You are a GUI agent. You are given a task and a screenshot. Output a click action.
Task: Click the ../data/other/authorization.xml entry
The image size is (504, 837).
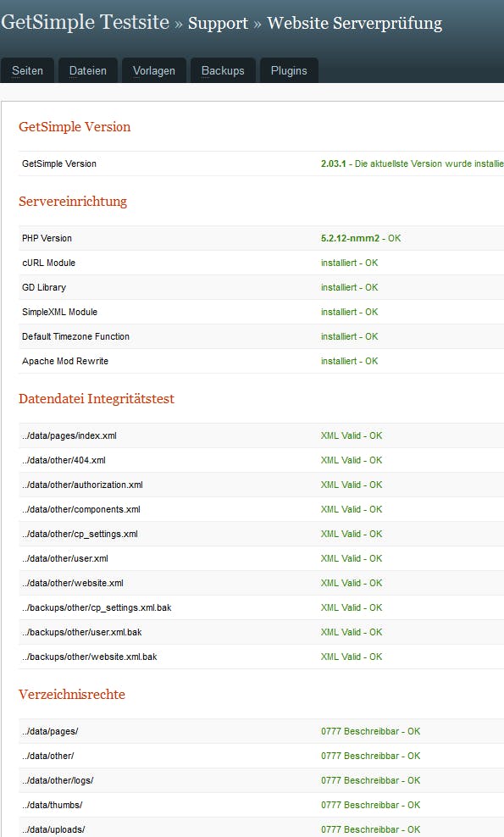(83, 485)
